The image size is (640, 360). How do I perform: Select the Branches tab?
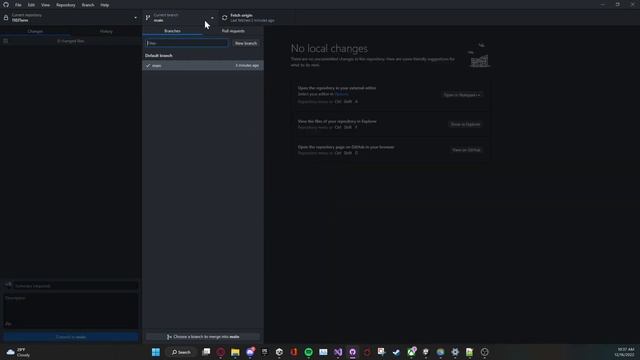(x=172, y=31)
